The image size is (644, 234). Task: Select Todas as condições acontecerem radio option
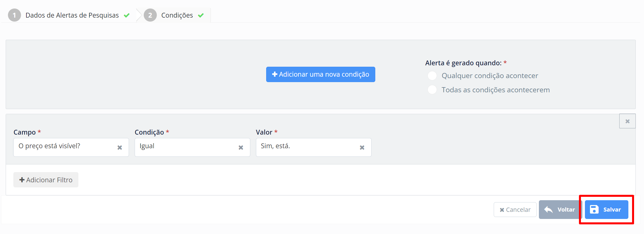pyautogui.click(x=432, y=90)
